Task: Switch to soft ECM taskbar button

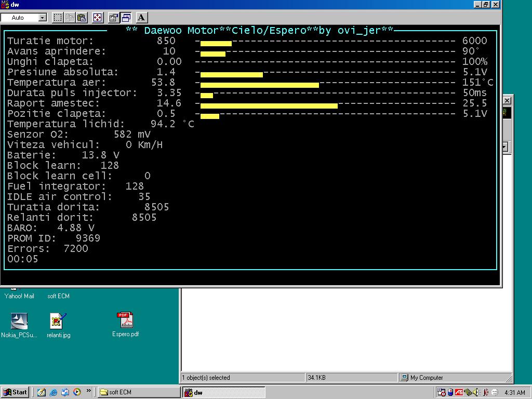Action: [139, 392]
